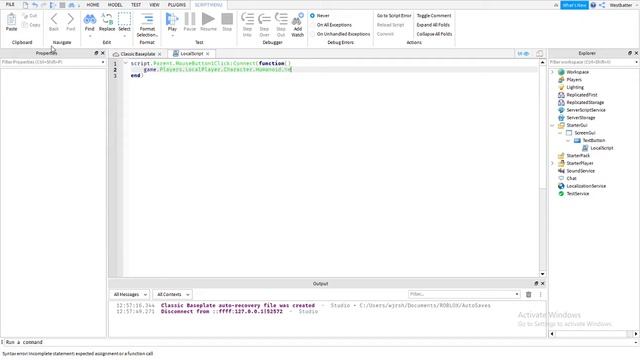640x360 pixels.
Task: Start the Play test
Action: (172, 20)
